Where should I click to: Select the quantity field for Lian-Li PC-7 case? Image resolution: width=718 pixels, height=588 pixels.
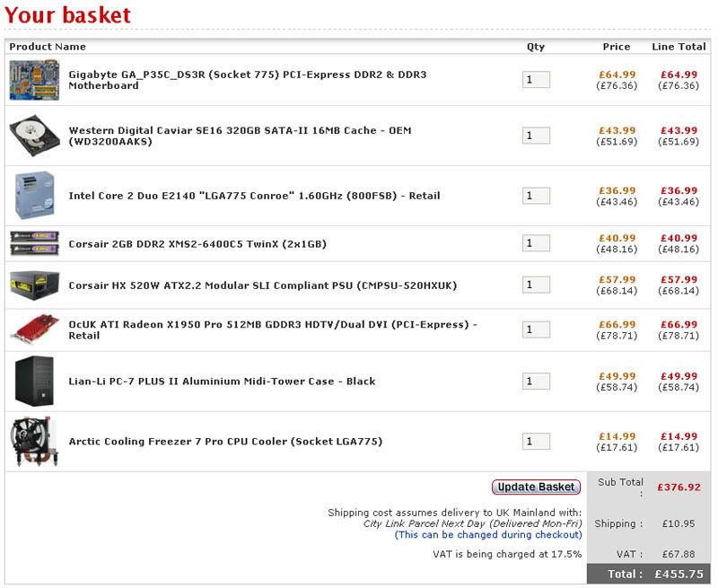536,381
